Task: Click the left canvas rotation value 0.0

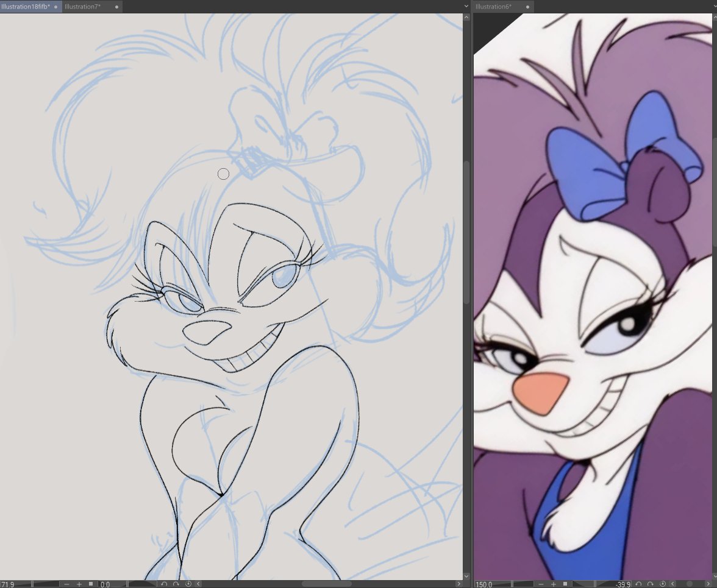Action: (x=105, y=584)
